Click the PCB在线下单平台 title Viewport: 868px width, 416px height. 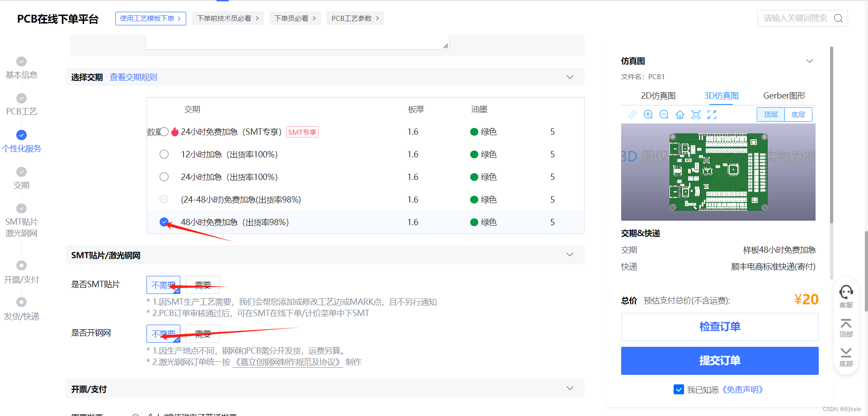point(58,19)
